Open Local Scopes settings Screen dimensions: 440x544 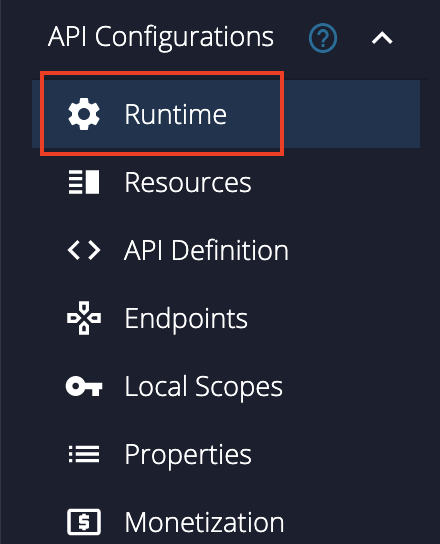[x=226, y=386]
